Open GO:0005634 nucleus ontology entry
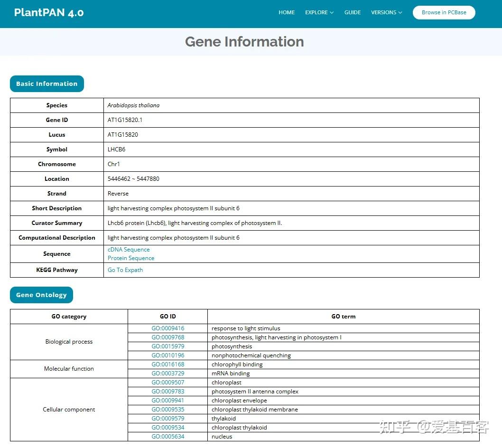This screenshot has height=448, width=502. (x=167, y=436)
